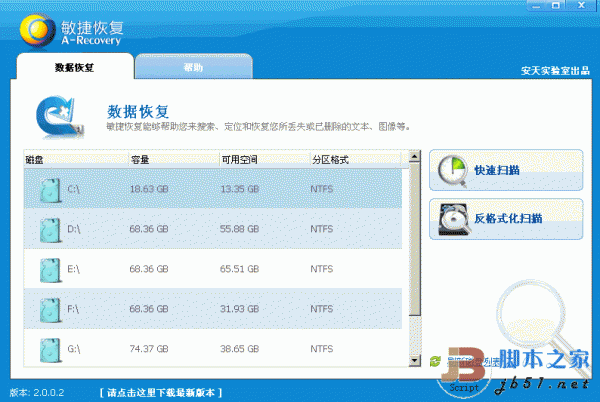Click NTFS in the E:\ row
Viewport: 600px width, 402px height.
[321, 269]
